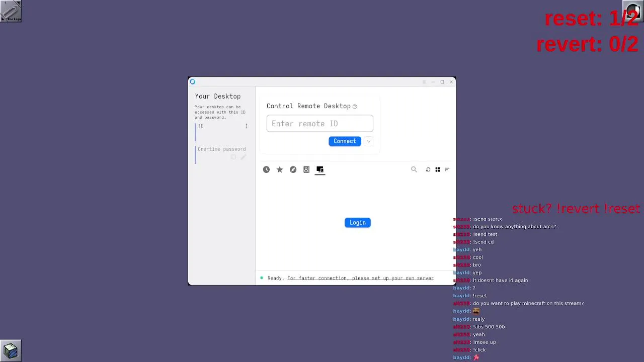Minimize the RustDesk window
This screenshot has height=362, width=644.
[433, 82]
